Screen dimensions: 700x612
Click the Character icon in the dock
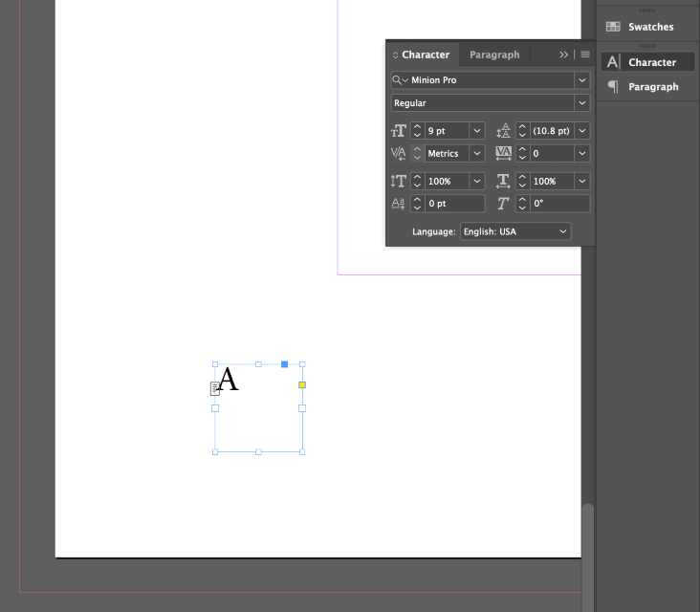(613, 62)
